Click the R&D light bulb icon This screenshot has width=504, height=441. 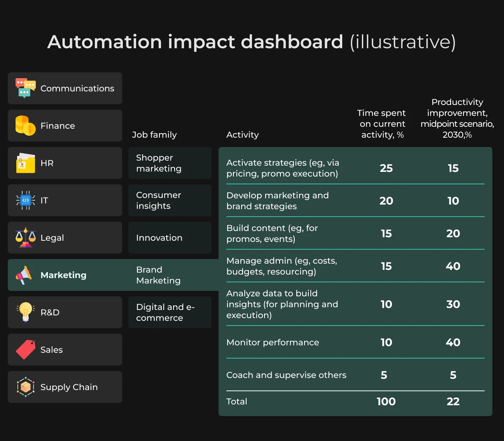pos(26,312)
